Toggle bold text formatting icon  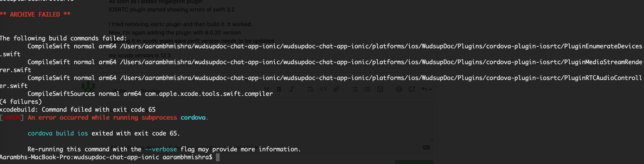[x=279, y=89]
